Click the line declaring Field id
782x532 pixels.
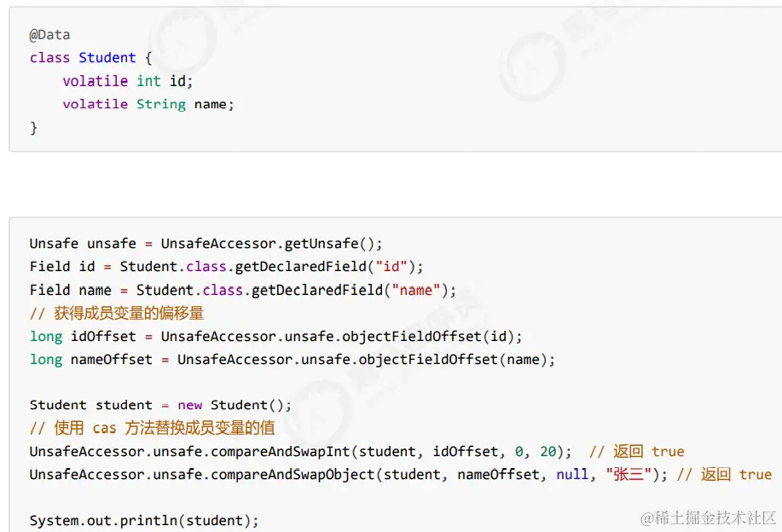click(227, 267)
